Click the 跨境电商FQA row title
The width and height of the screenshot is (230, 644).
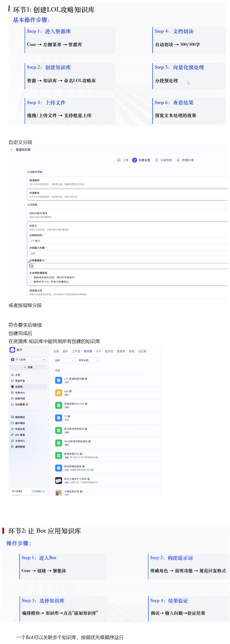(71, 454)
